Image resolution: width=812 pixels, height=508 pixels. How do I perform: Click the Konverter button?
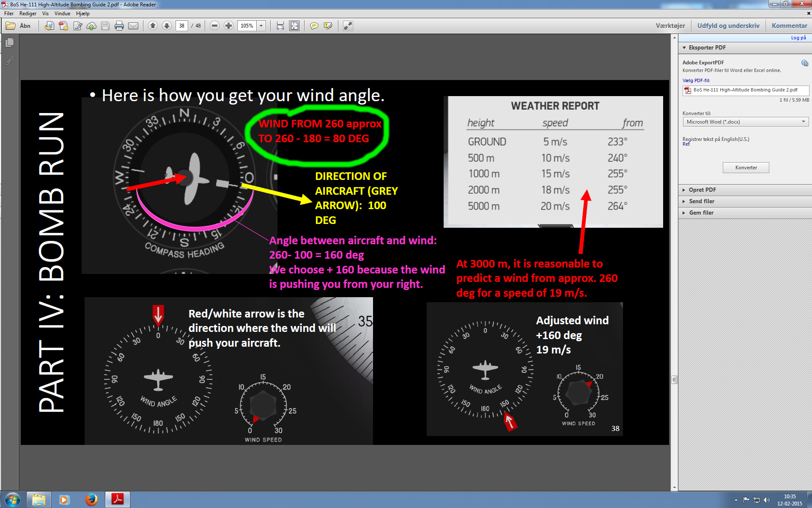pyautogui.click(x=746, y=168)
